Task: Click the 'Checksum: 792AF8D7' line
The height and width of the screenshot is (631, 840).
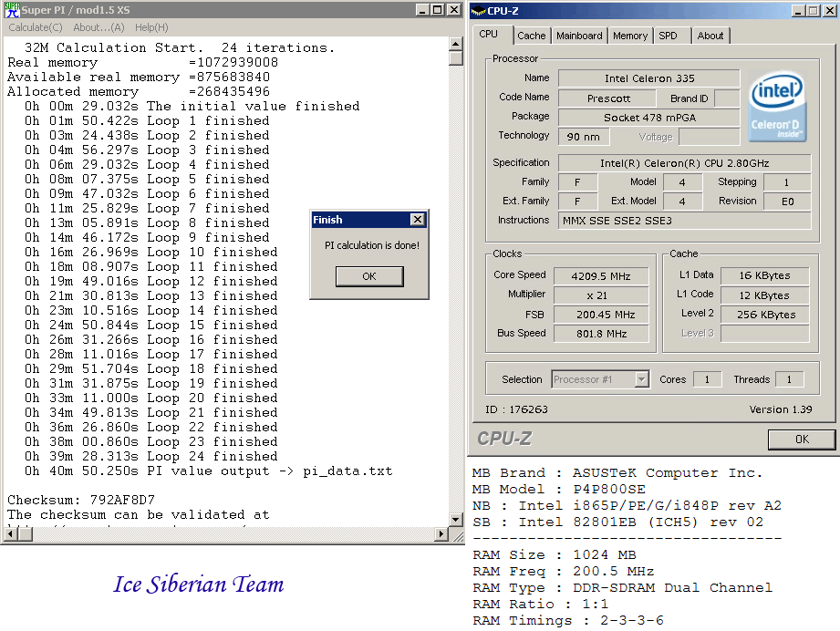Action: pos(81,501)
